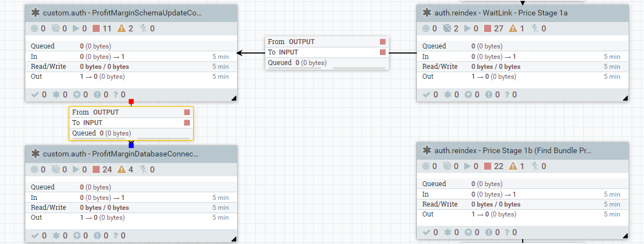Click the up-to-date checkmark in ProfitMarginDatabaseConnec footer
Viewport: 644px width, 244px height.
pyautogui.click(x=35, y=236)
